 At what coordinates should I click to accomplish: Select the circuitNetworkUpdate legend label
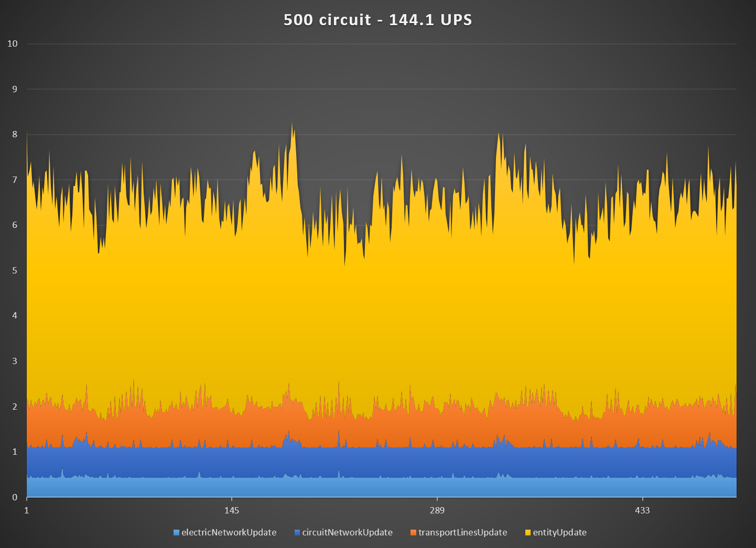[x=347, y=532]
